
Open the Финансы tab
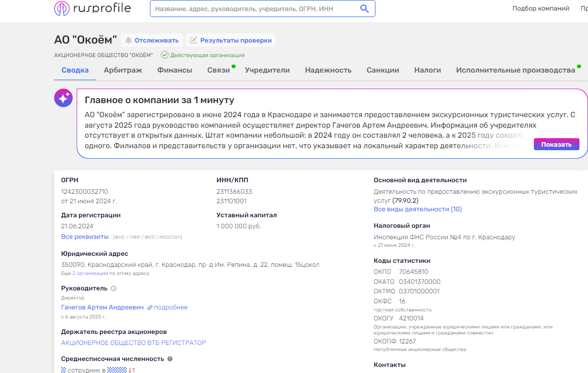coord(175,70)
